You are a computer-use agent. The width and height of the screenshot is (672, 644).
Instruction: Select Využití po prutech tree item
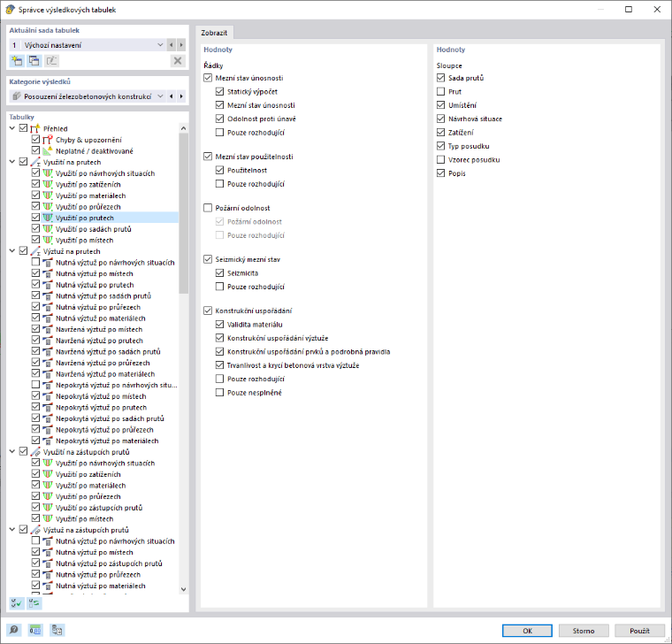click(x=85, y=218)
